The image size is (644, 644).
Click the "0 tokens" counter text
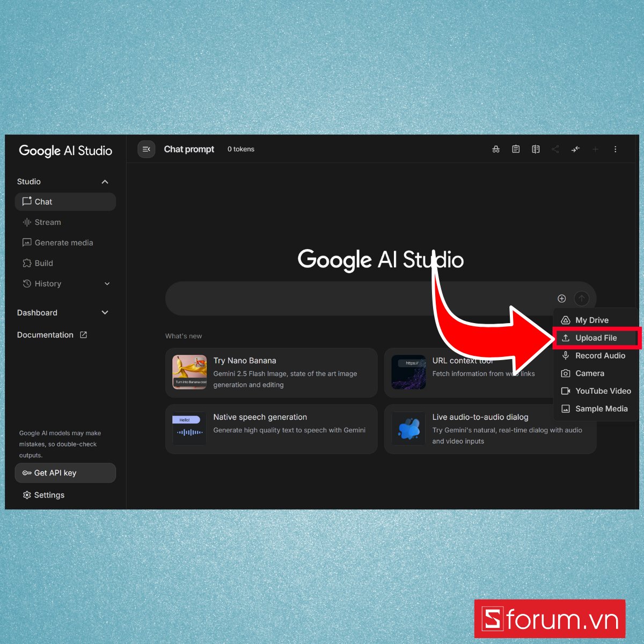(x=241, y=149)
